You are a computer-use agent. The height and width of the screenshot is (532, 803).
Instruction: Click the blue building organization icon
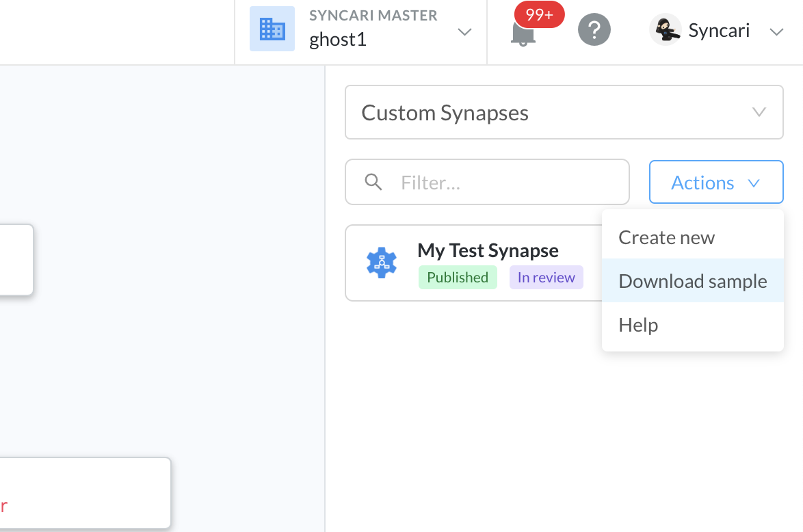(272, 29)
